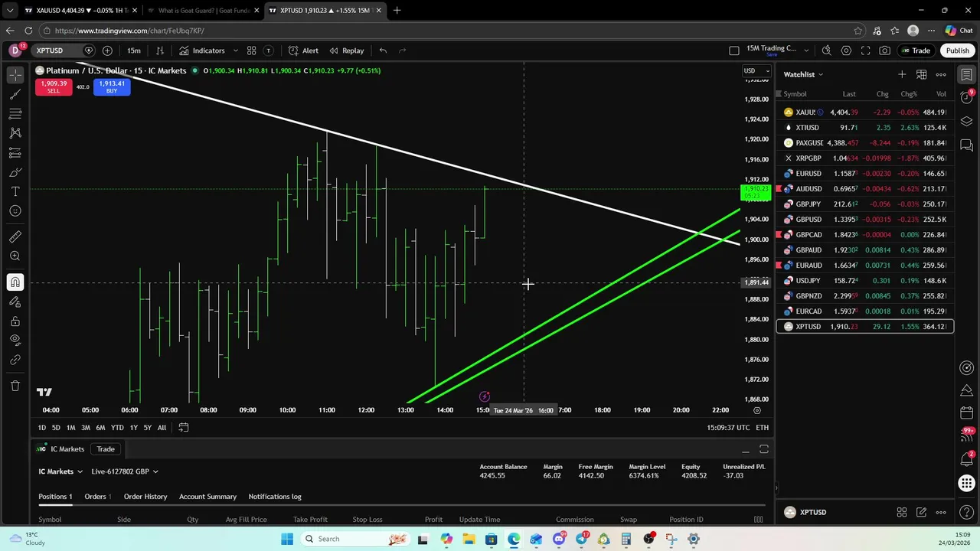Click the blue BUY 1,913.41 button
The width and height of the screenshot is (980, 551).
(112, 86)
